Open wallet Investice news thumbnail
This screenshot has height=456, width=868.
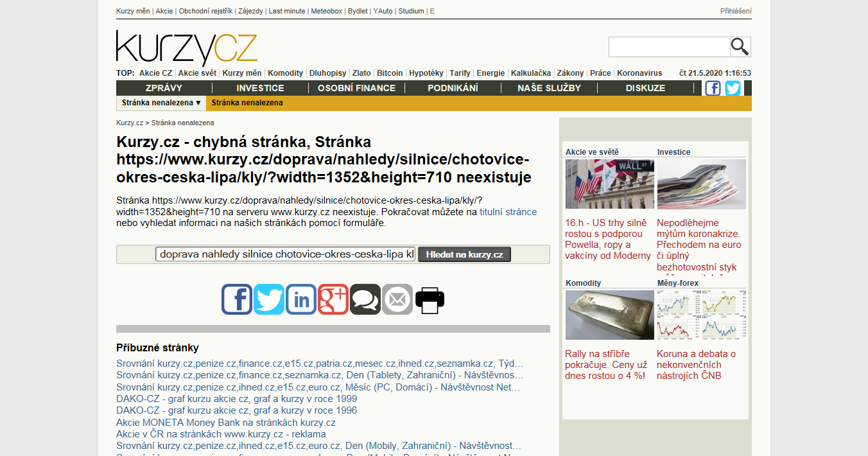(702, 184)
